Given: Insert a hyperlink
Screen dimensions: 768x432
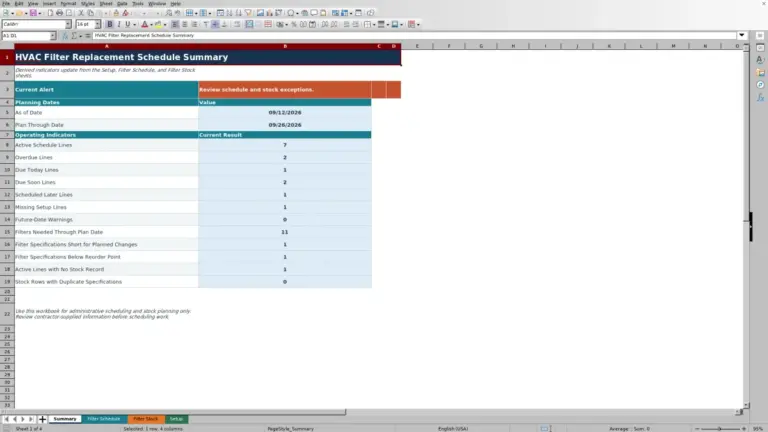Looking at the screenshot, I should [x=305, y=13].
